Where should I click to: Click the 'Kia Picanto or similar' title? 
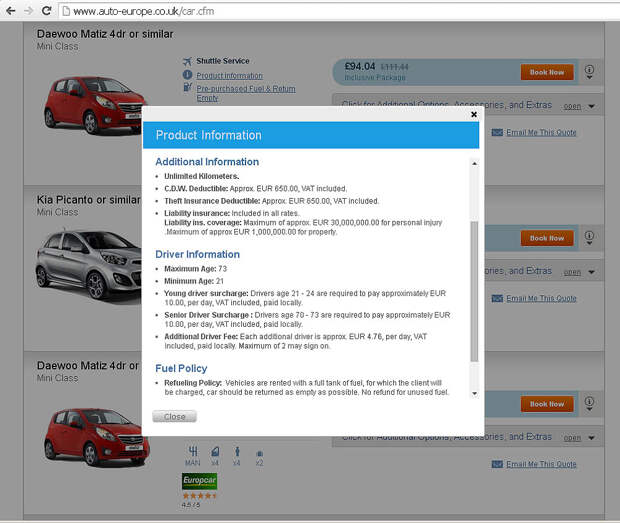coord(89,200)
